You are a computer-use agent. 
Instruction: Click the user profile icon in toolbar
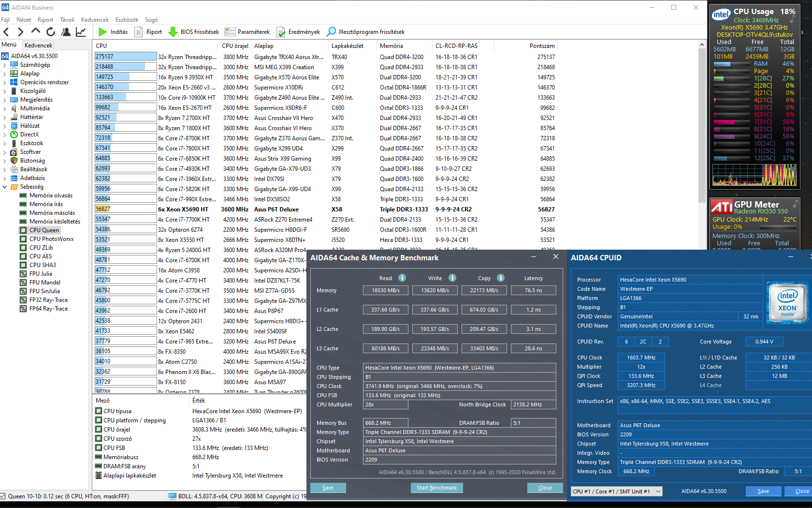(x=66, y=32)
